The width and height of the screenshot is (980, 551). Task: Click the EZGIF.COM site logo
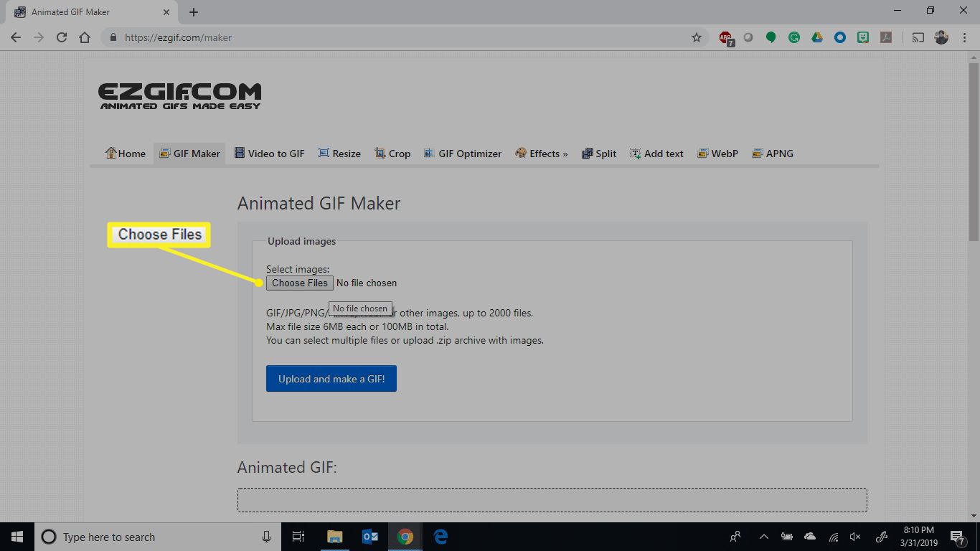tap(179, 96)
